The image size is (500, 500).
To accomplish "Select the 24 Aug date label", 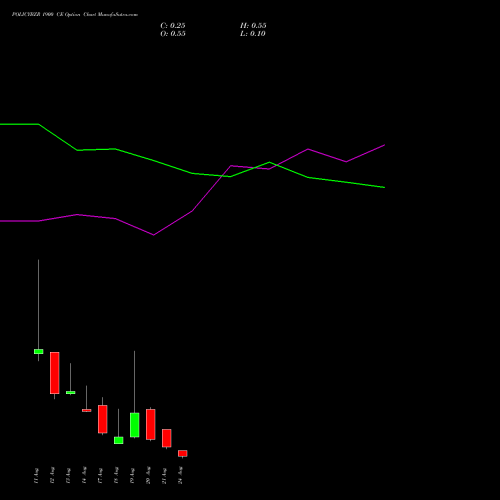I will point(180,476).
